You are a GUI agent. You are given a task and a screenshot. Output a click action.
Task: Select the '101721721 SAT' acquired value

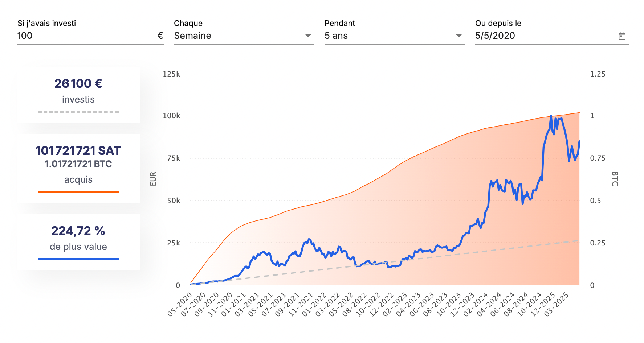(78, 150)
